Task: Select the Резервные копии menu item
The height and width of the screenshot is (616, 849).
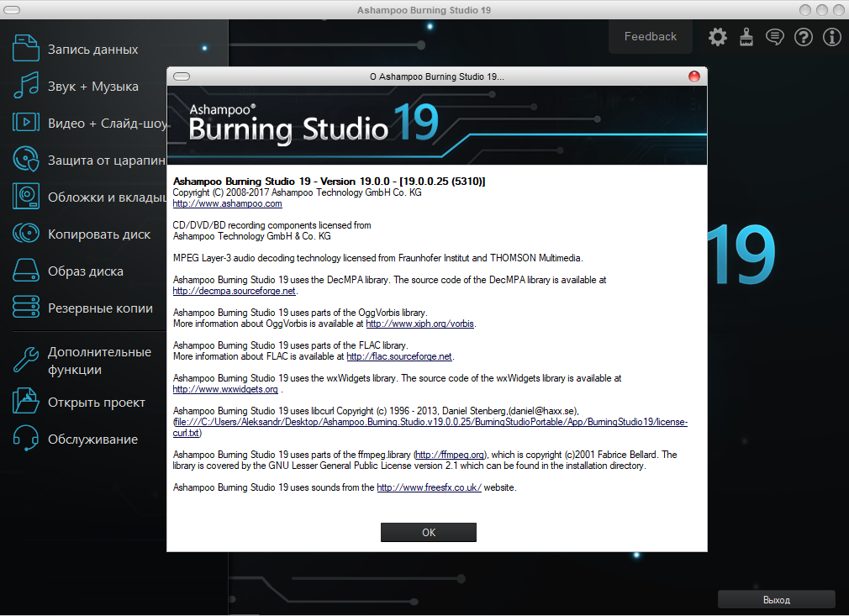Action: coord(100,308)
